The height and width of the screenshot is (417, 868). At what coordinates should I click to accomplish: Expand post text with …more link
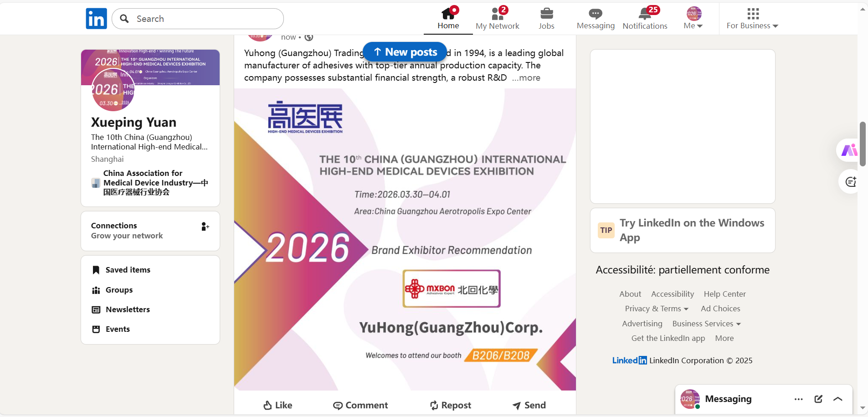point(526,78)
